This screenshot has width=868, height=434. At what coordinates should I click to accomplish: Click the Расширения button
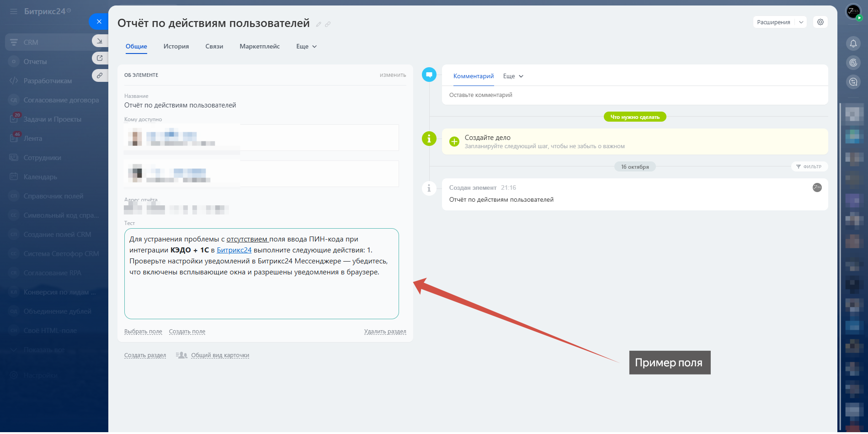[773, 22]
